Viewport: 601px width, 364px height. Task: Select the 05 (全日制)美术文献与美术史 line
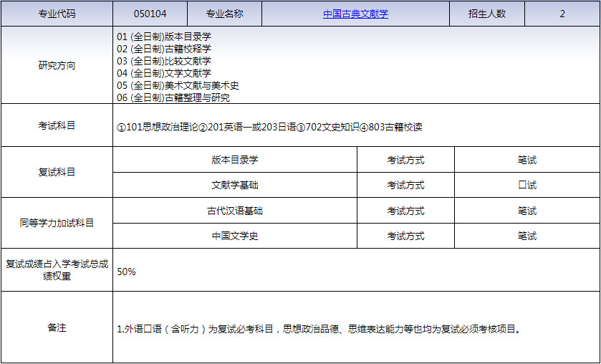[x=178, y=85]
